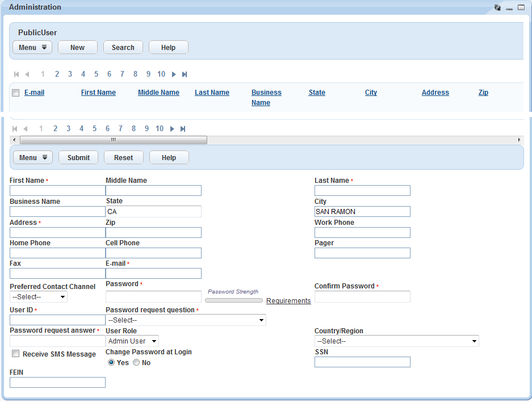
Task: Open the Preferred Contact Channel dropdown
Action: click(x=39, y=297)
